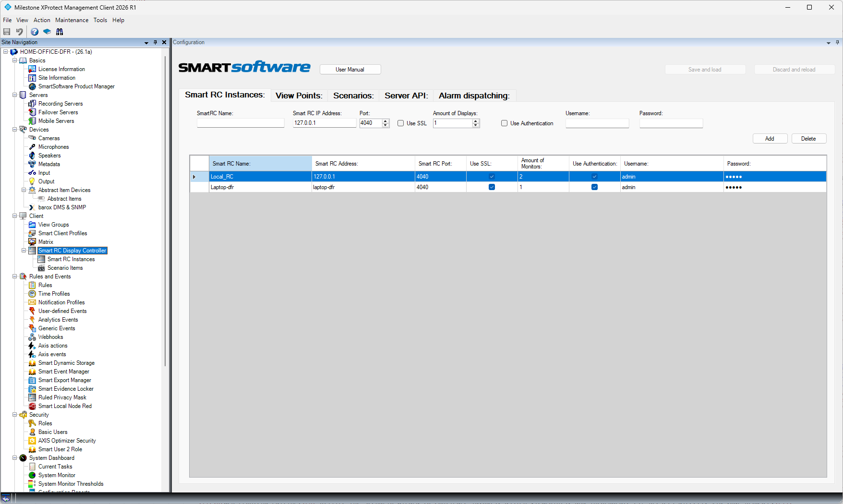Click the System Monitor green icon
This screenshot has height=504, width=843.
(32, 475)
